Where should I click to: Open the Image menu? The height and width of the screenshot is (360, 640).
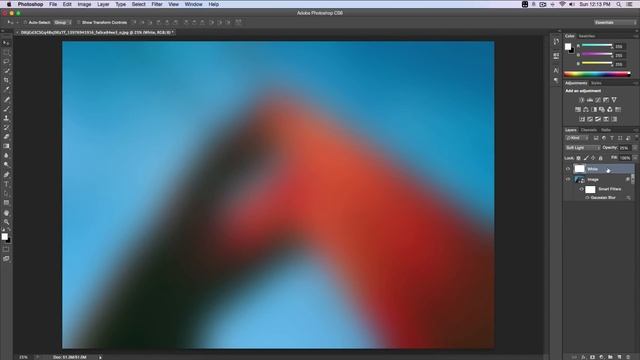pyautogui.click(x=84, y=4)
